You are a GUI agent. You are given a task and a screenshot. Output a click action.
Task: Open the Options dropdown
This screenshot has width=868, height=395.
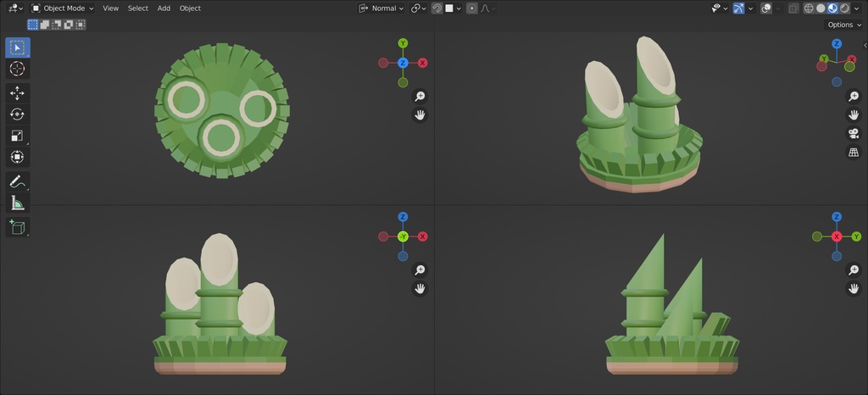coord(843,25)
